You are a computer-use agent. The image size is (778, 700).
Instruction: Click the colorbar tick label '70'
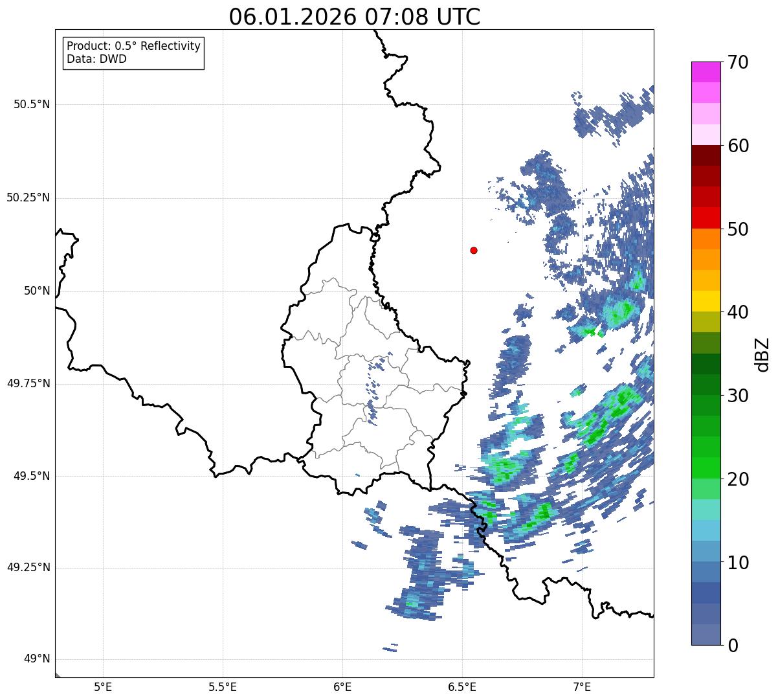pos(738,62)
